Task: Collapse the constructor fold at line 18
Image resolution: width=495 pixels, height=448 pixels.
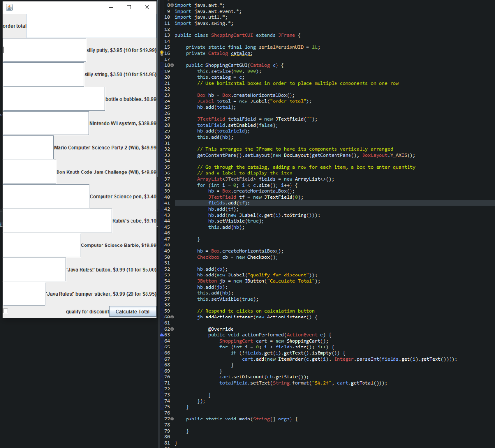Action: (x=172, y=65)
